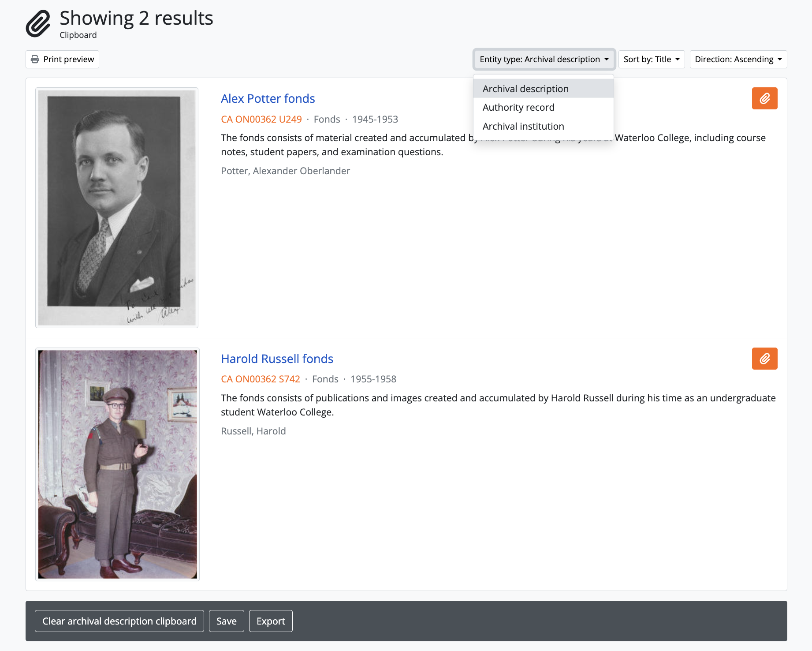The height and width of the screenshot is (651, 812).
Task: Select Archival description from the menu
Action: 525,89
